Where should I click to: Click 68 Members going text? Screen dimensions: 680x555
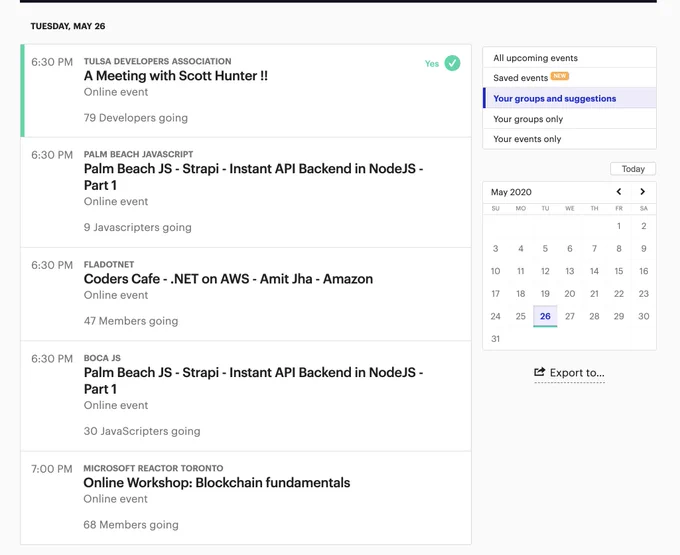tap(131, 525)
